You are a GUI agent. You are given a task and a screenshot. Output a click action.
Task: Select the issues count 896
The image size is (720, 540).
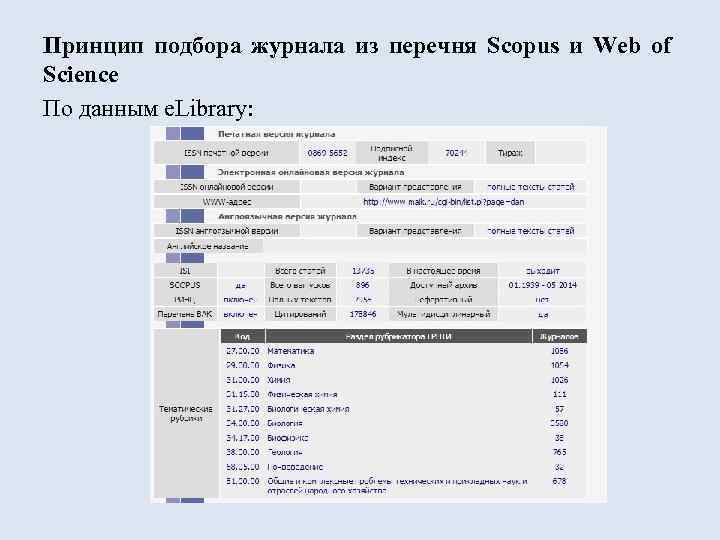click(x=363, y=285)
